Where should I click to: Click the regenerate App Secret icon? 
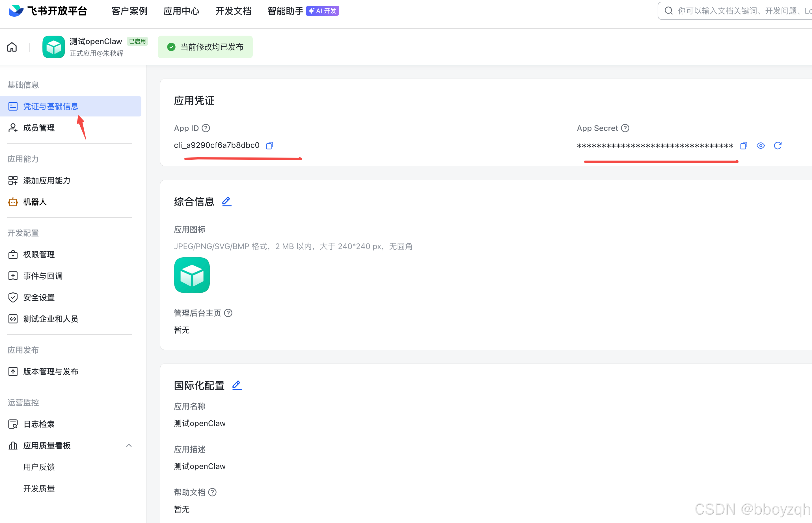(777, 146)
